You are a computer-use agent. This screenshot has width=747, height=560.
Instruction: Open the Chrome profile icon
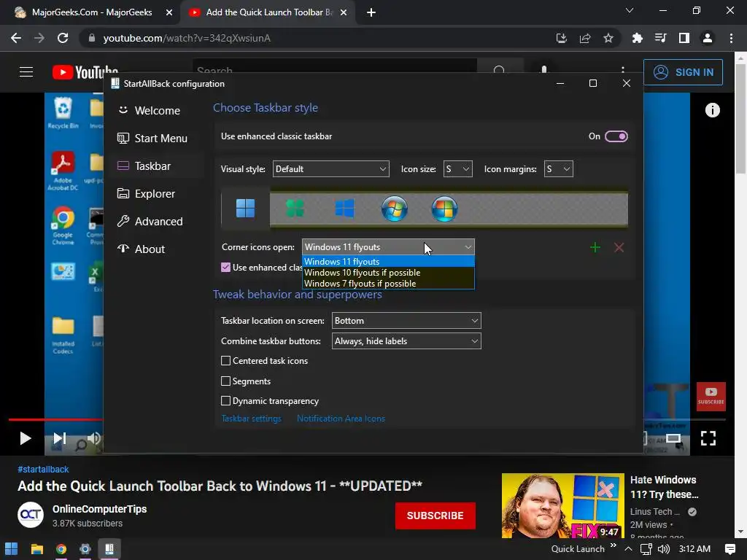coord(708,38)
